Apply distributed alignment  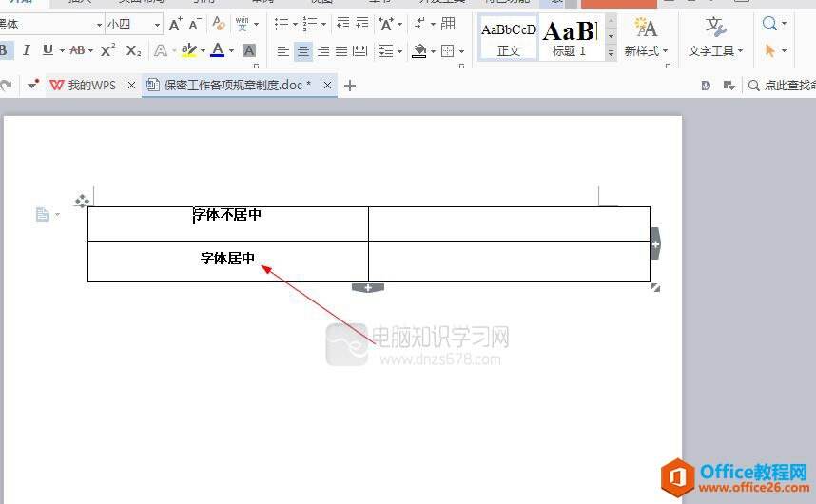click(360, 51)
